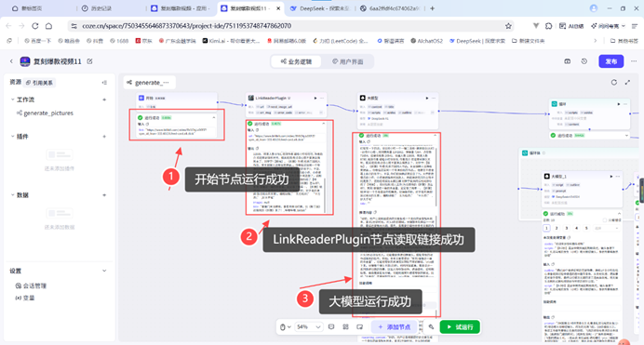Open 变量 variables settings

pos(25,298)
